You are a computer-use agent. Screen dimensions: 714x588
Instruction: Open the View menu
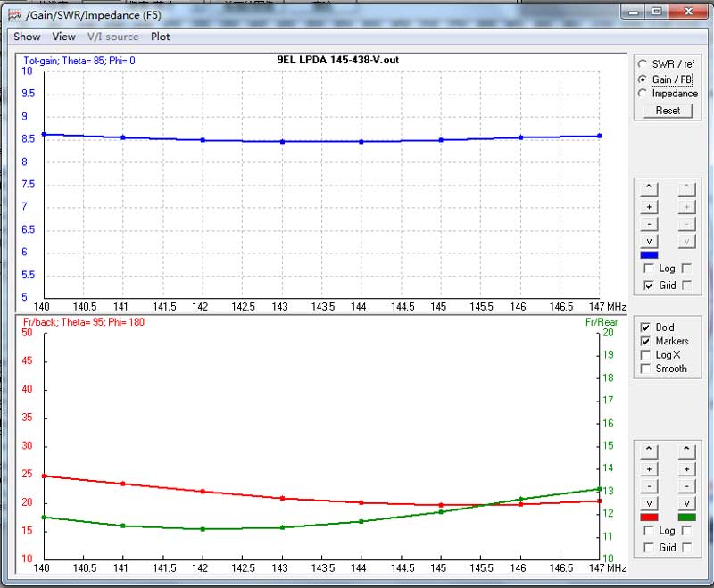63,37
